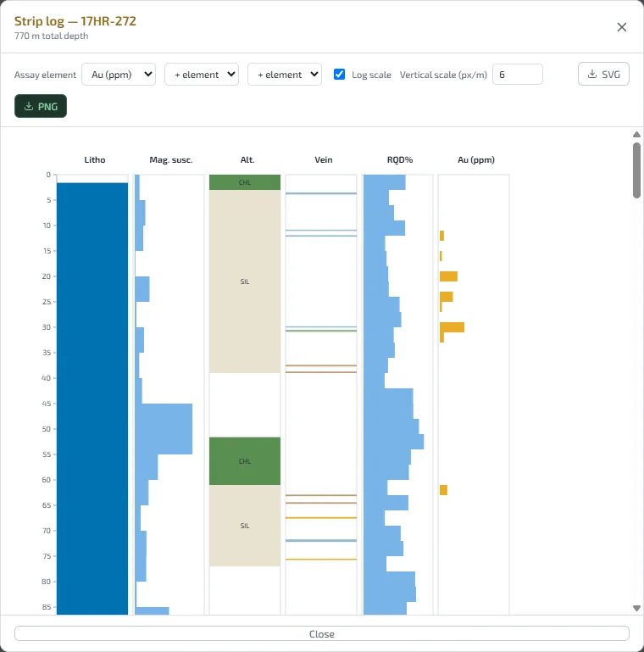Download the strip log as SVG
The width and height of the screenshot is (644, 652).
(x=603, y=74)
